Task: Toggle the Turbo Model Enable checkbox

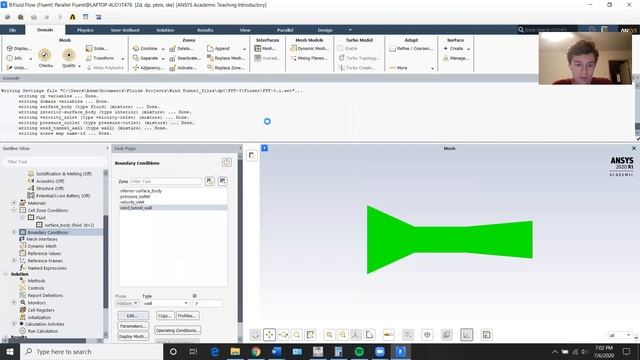Action: (x=340, y=48)
